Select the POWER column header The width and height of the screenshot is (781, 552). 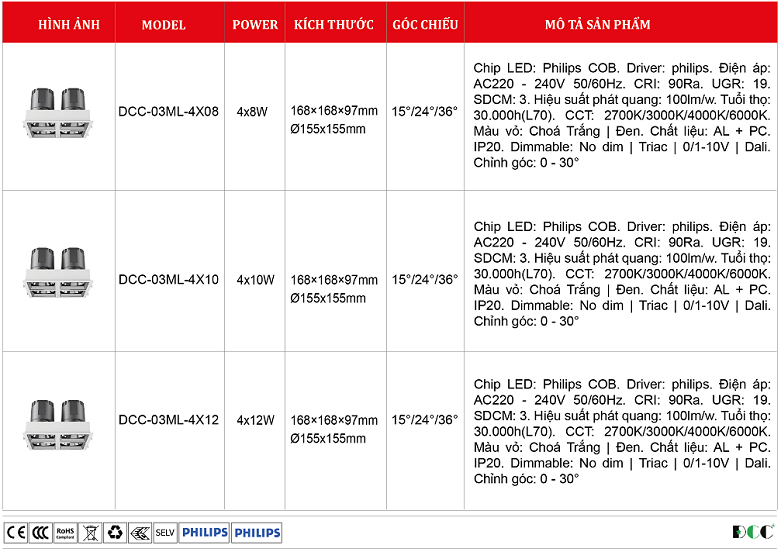(255, 25)
